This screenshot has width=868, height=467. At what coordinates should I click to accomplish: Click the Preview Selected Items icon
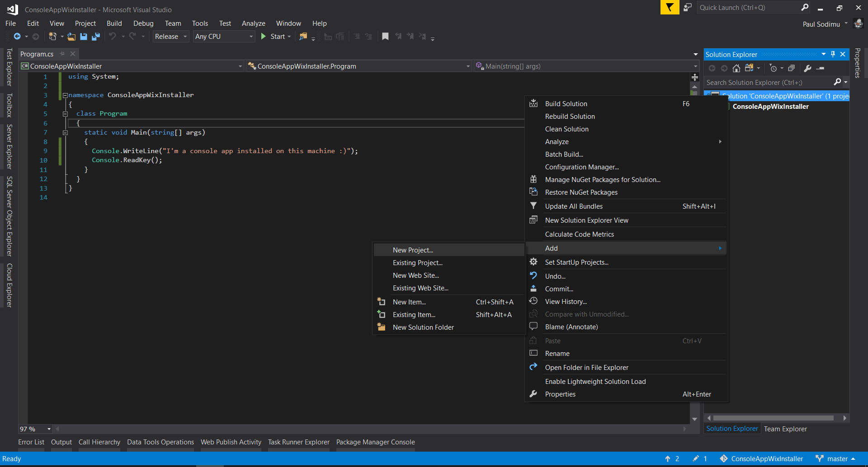coord(821,68)
